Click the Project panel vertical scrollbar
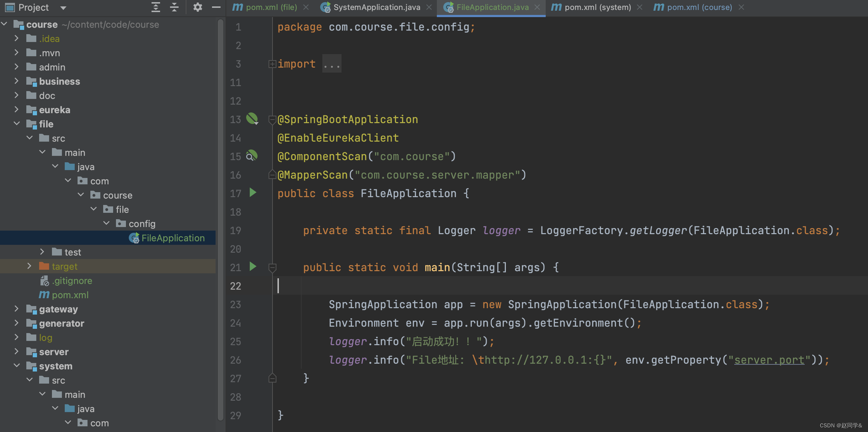The image size is (868, 432). (x=221, y=221)
